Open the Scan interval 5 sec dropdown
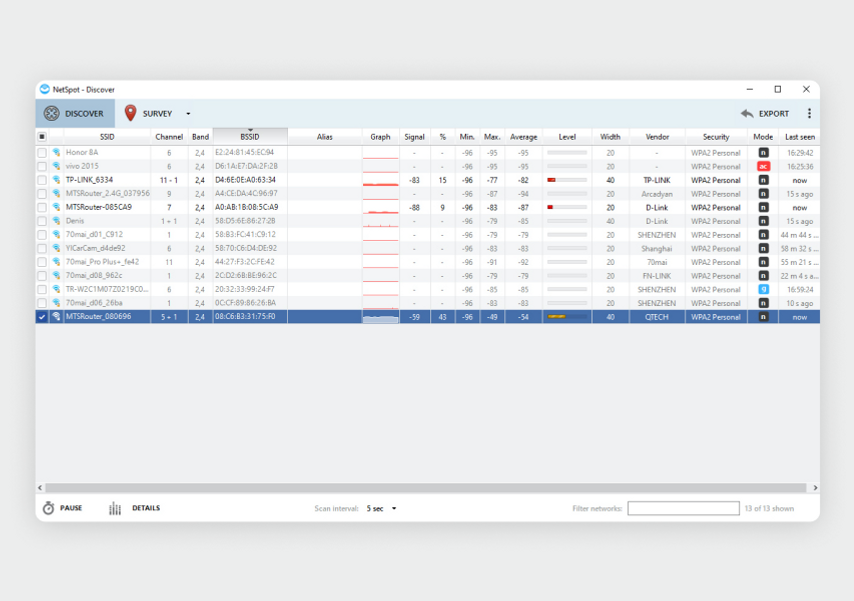This screenshot has height=601, width=854. click(381, 508)
